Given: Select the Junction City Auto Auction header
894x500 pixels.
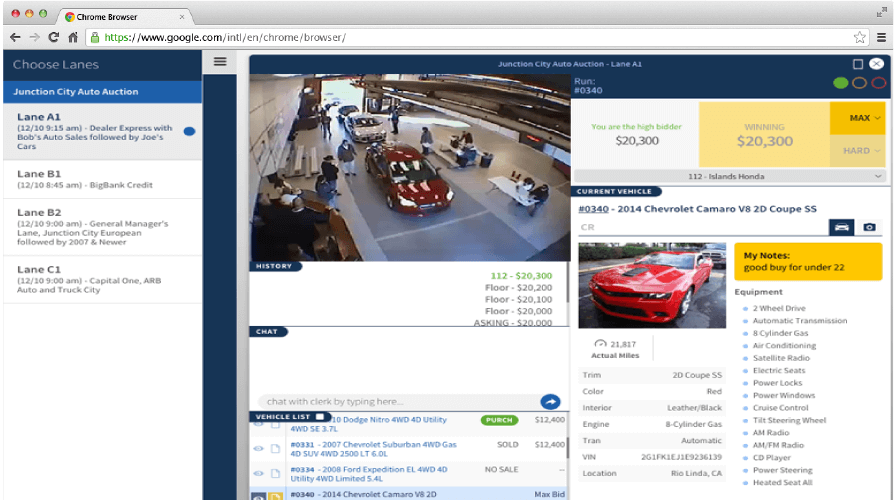Looking at the screenshot, I should pyautogui.click(x=103, y=92).
